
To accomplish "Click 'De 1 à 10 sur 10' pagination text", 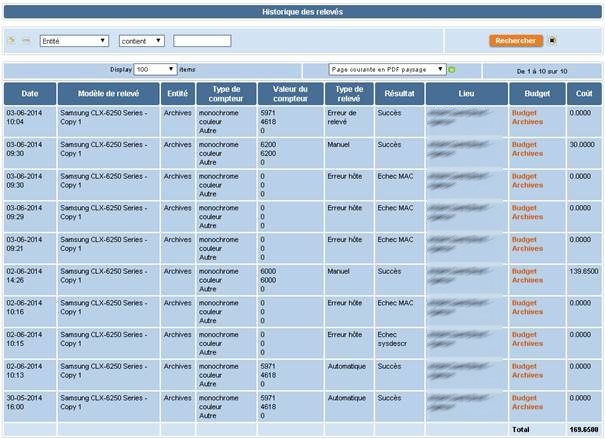I will point(542,71).
